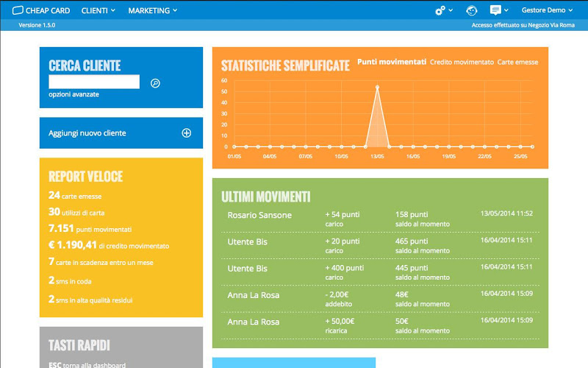Screen dimensions: 588x368
Task: Expand the arrow next to messages icon
Action: pos(506,10)
